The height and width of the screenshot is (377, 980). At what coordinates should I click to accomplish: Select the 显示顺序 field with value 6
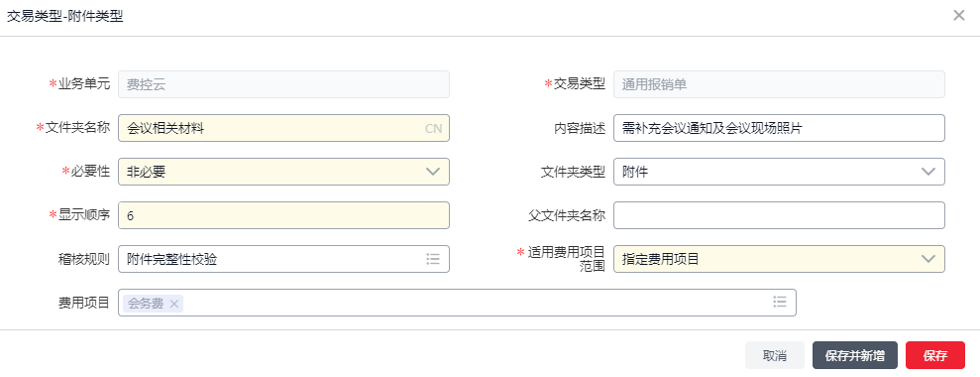tap(283, 215)
